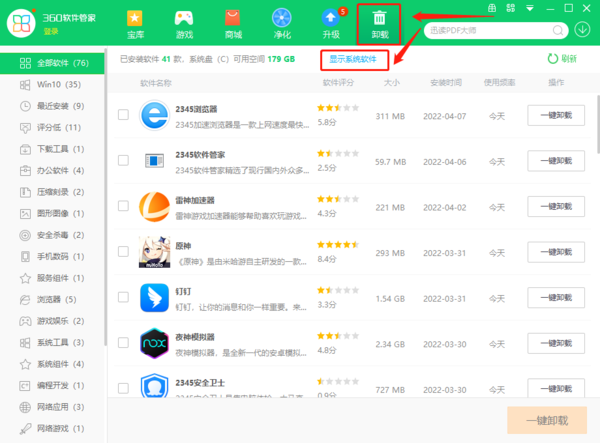600x443 pixels.
Task: Click the download arrow icon at top right
Action: tap(583, 29)
